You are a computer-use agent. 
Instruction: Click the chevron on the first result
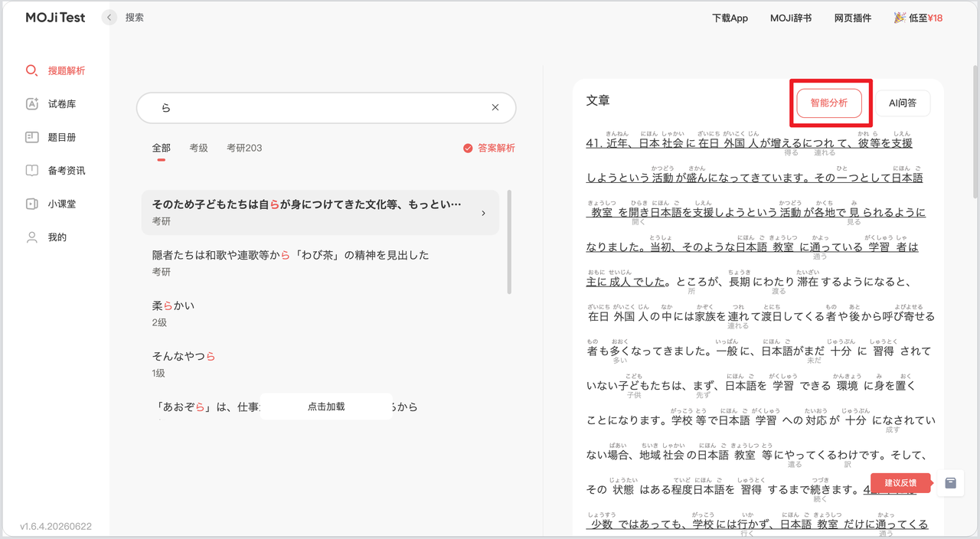coord(483,213)
